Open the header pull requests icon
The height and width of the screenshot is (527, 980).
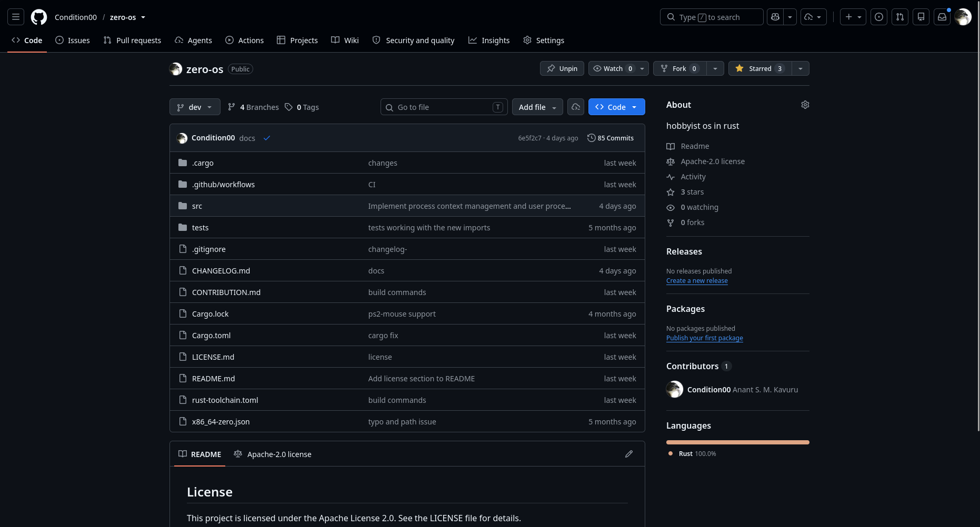[900, 17]
